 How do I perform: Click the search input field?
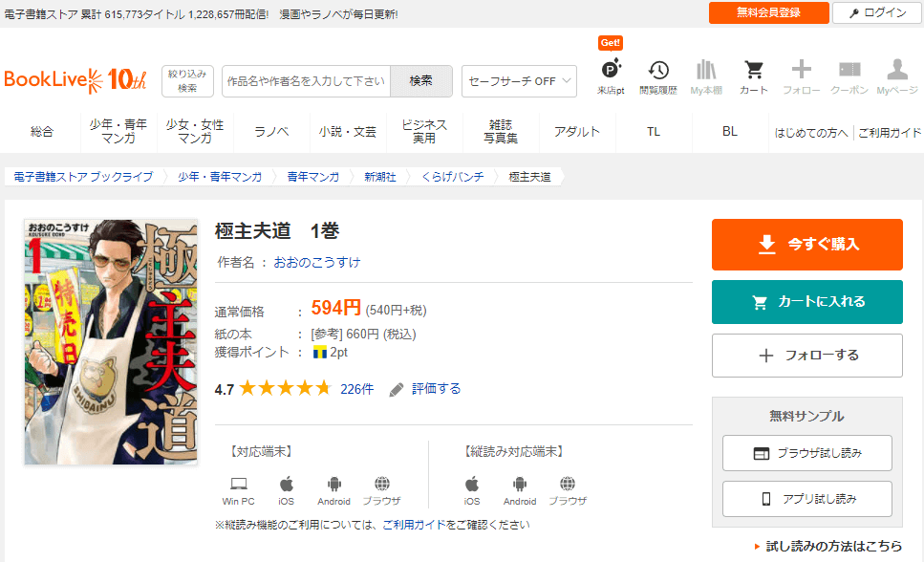pos(306,81)
